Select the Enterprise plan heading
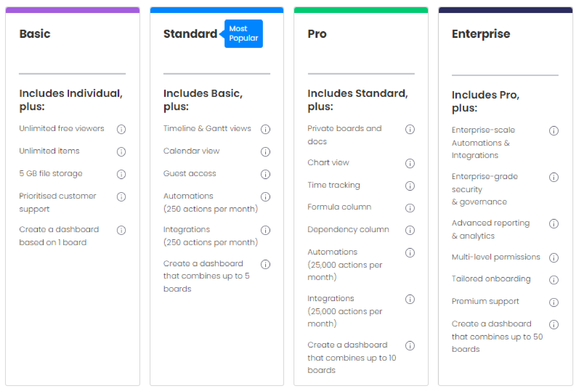The image size is (579, 392). (x=481, y=34)
